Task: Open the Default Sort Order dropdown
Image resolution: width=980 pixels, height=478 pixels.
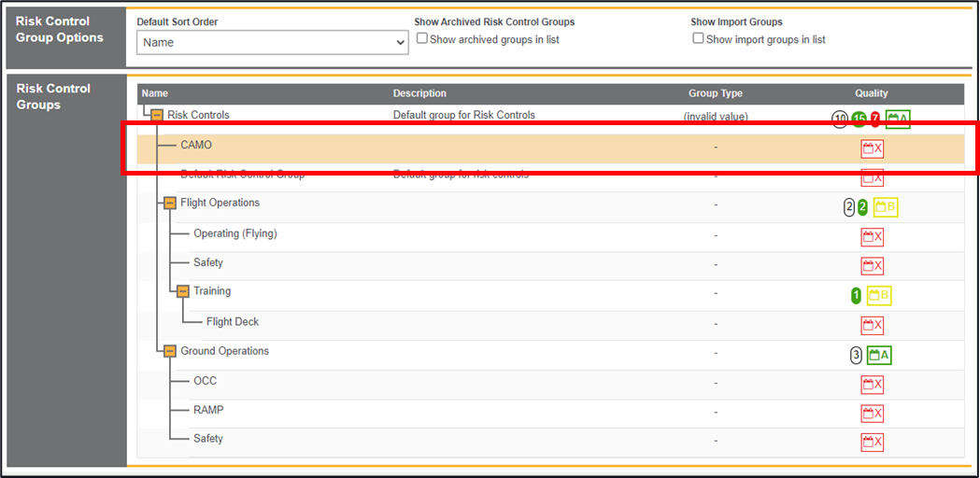Action: click(x=272, y=43)
